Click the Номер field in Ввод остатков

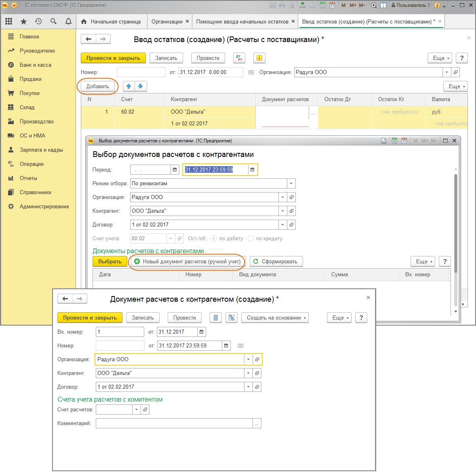pos(141,72)
